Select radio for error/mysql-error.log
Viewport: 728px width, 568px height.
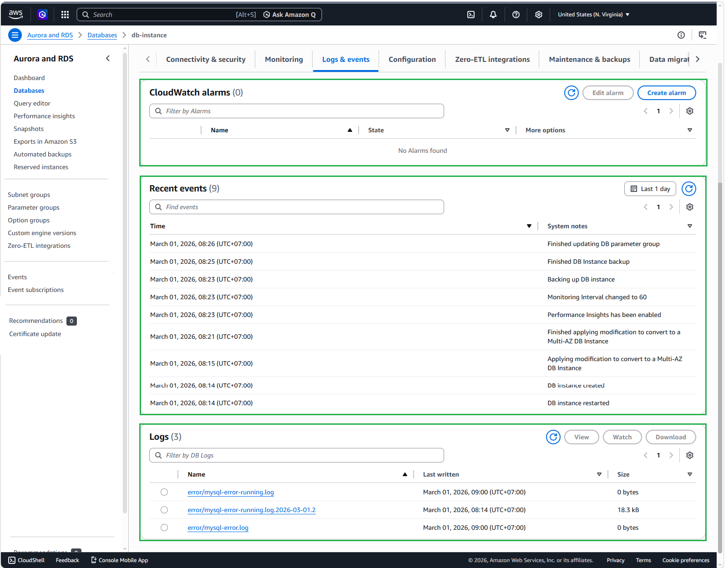[x=164, y=528]
